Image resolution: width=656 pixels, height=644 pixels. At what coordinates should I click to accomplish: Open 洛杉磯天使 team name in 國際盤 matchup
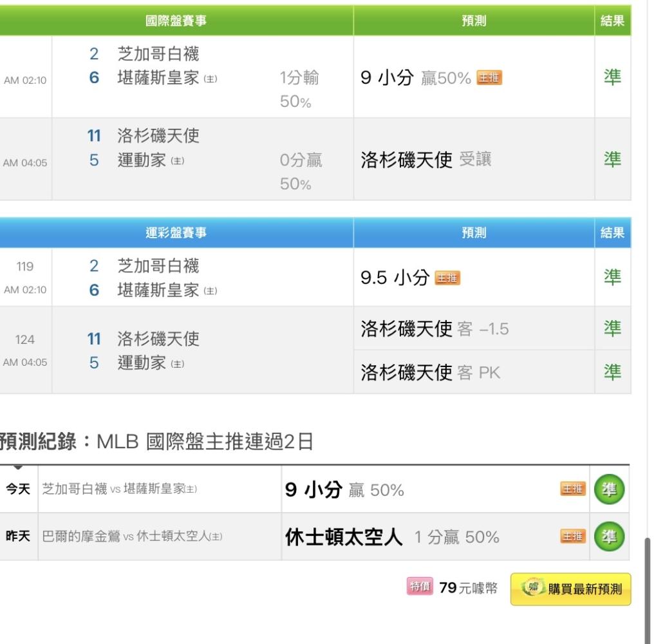click(x=158, y=136)
